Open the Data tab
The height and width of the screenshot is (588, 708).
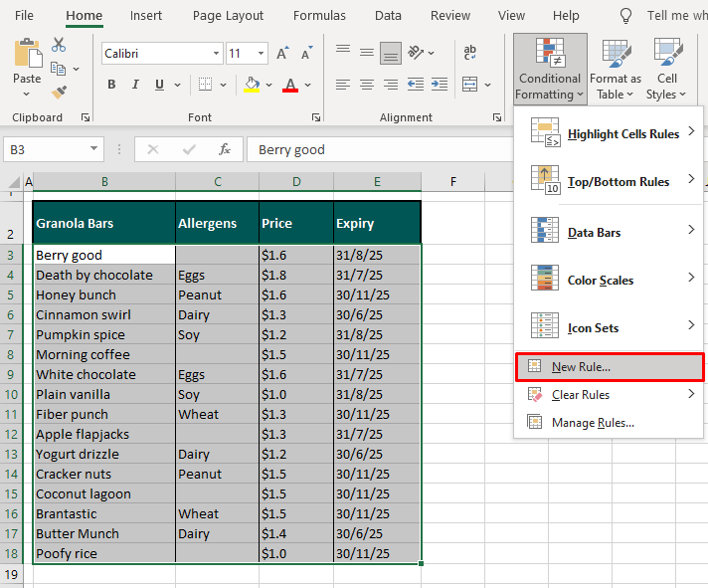point(388,16)
